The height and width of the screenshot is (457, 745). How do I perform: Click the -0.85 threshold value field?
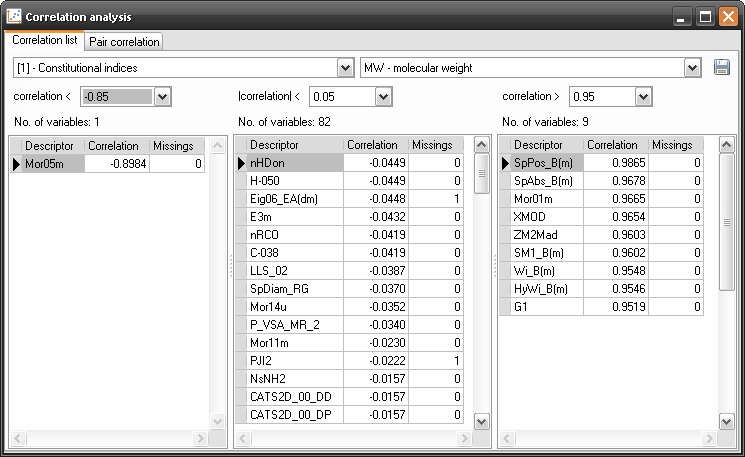[117, 97]
